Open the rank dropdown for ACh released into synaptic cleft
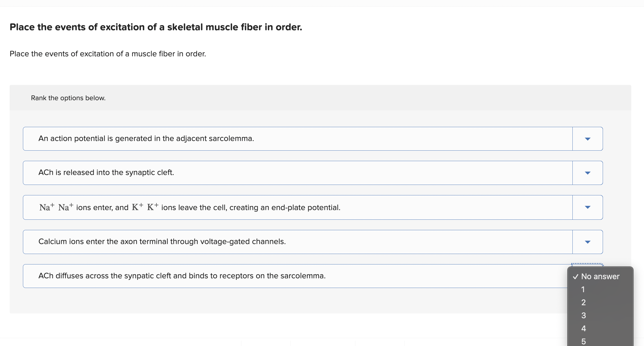This screenshot has width=644, height=346. [587, 173]
